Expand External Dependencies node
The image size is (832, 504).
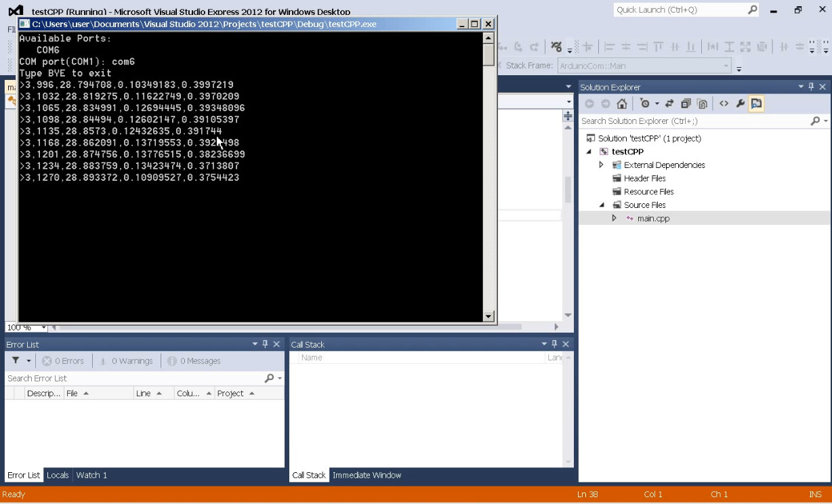[601, 165]
